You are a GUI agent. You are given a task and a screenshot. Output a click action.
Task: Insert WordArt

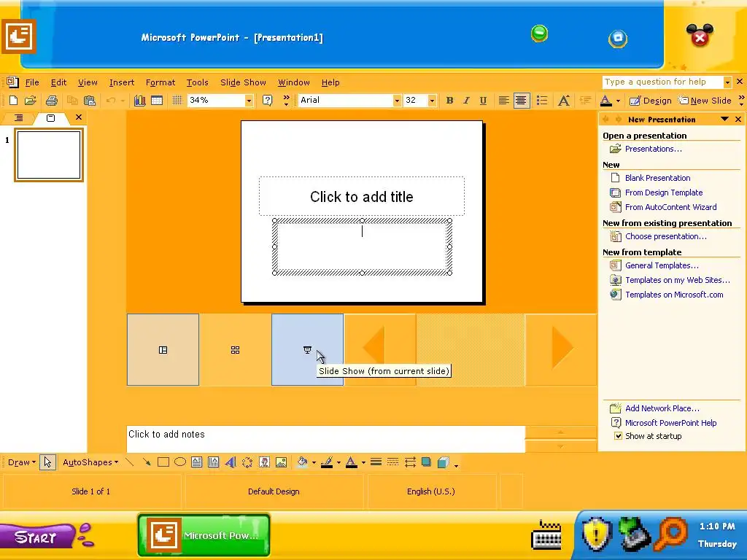[231, 462]
